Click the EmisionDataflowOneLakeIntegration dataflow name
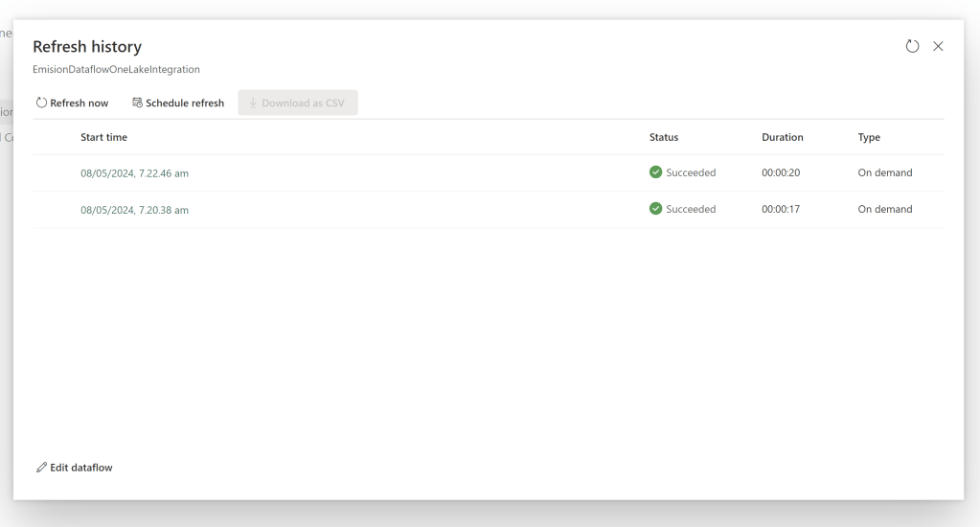 (116, 70)
